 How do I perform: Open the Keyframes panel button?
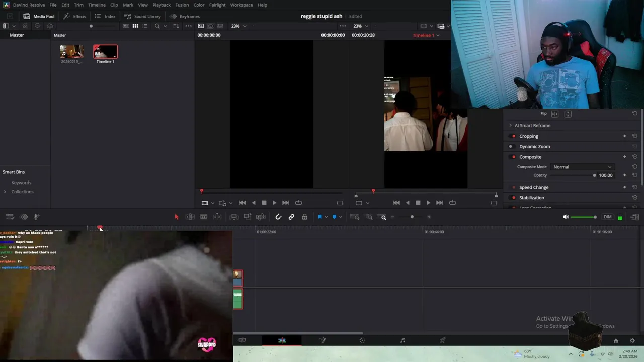[185, 16]
